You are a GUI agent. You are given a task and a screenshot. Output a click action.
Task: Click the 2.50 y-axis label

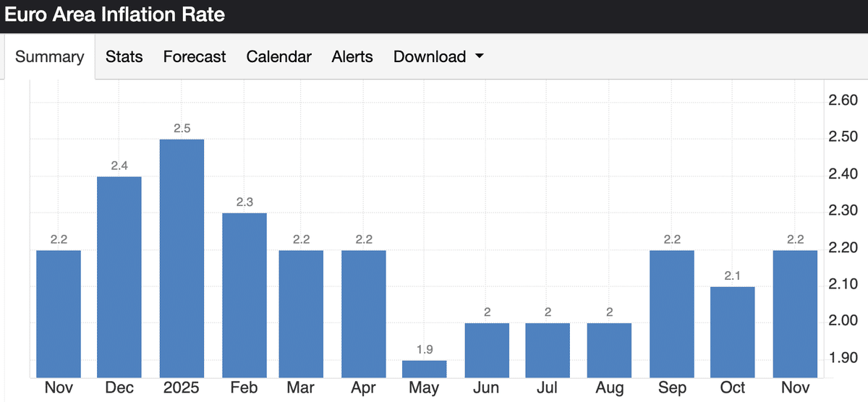(843, 137)
